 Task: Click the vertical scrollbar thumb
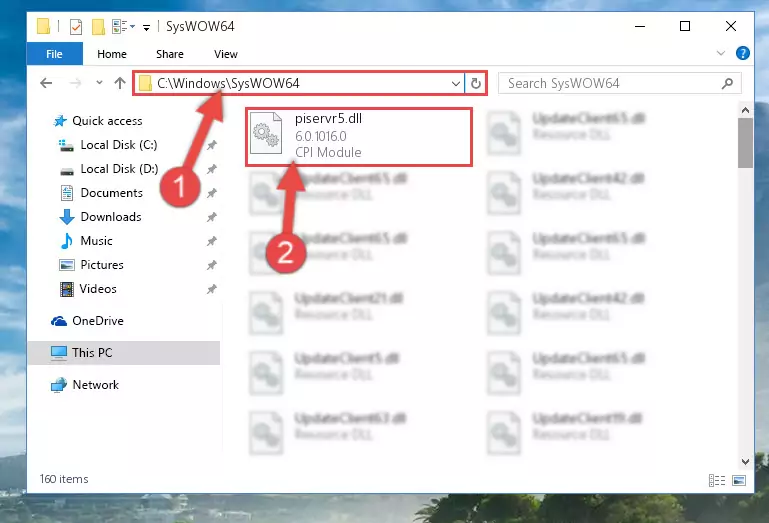pos(745,143)
